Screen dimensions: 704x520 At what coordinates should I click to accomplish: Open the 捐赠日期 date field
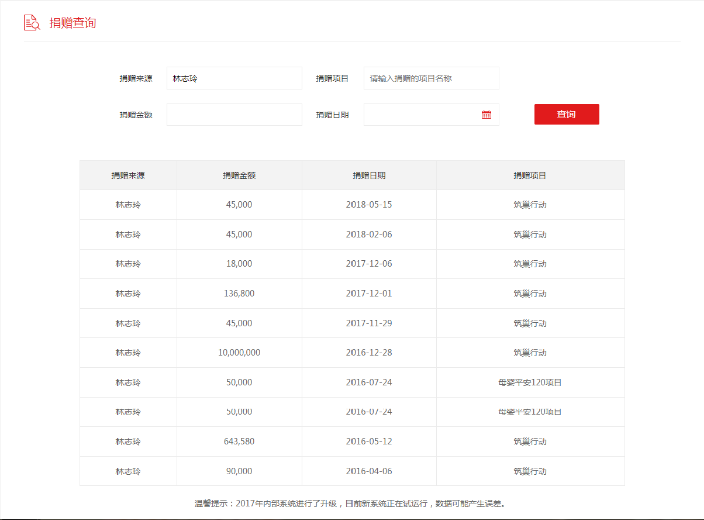click(420, 115)
